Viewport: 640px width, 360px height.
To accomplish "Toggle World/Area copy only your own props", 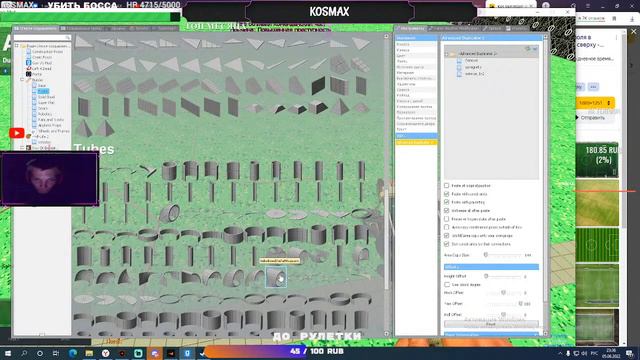I will tap(447, 236).
